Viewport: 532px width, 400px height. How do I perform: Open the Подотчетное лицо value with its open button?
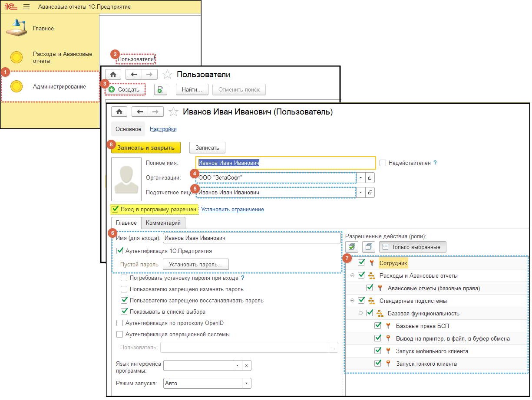(370, 192)
